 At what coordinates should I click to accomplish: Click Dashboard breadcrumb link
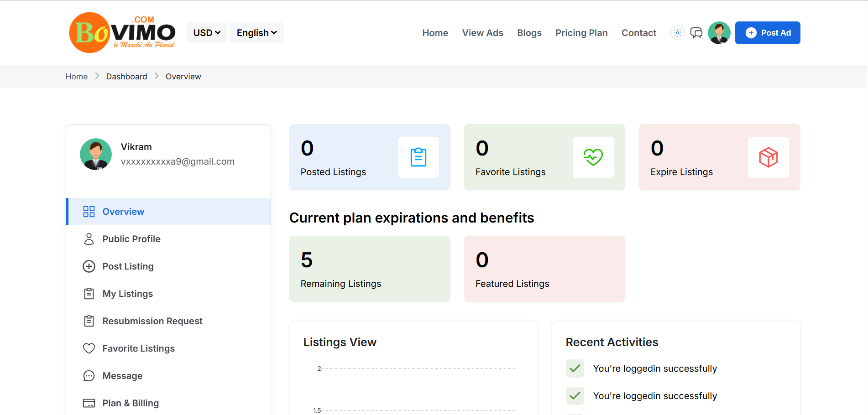point(126,77)
